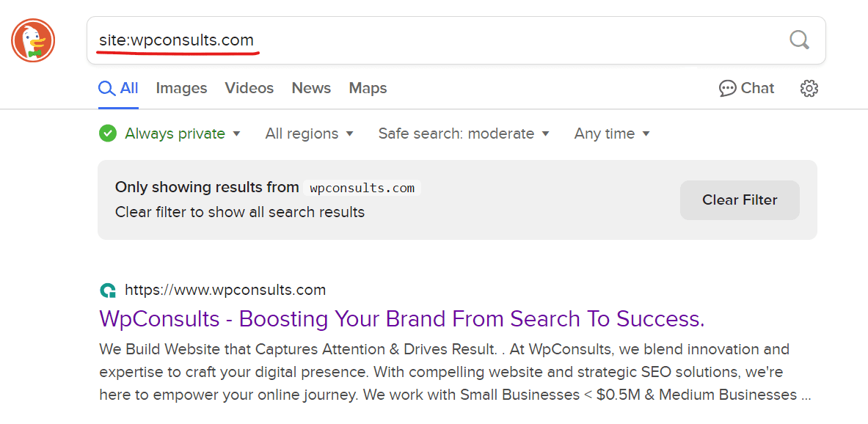Open WpConsults result title link
This screenshot has height=424, width=868.
[401, 319]
